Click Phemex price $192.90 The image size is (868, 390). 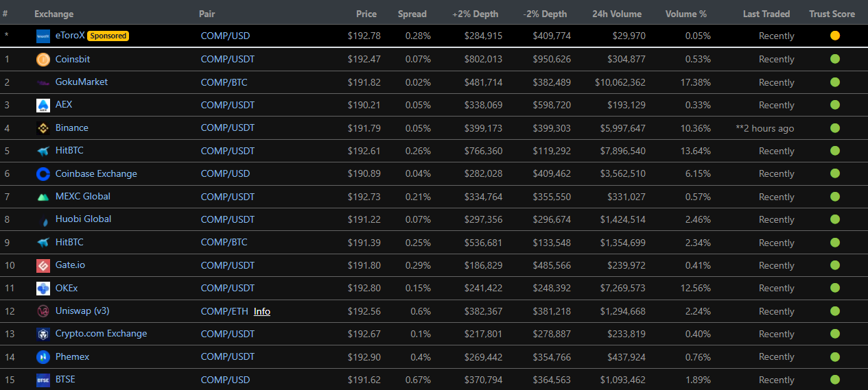(364, 357)
